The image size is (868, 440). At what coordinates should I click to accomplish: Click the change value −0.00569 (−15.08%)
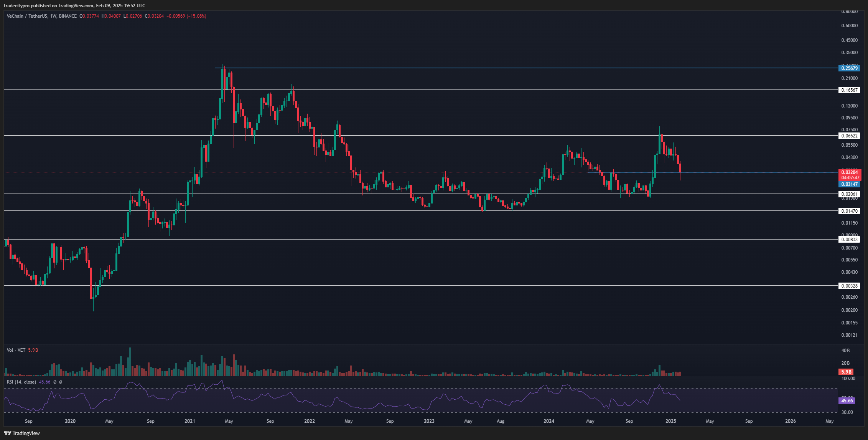tap(186, 16)
